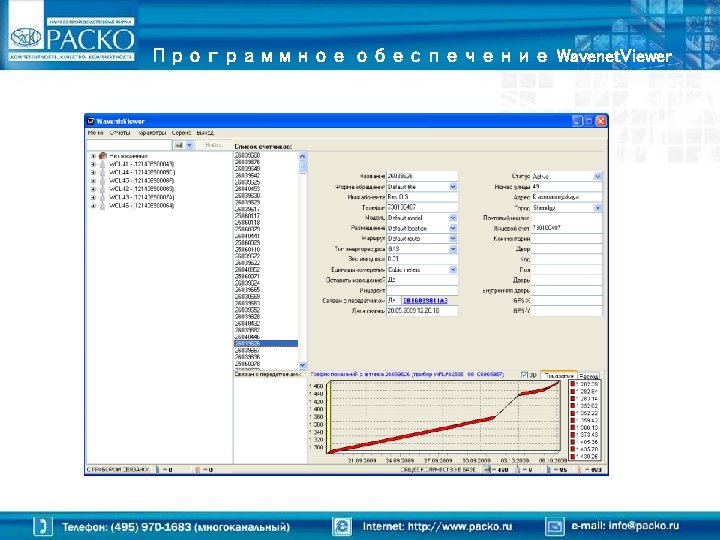
Task: Click the empty GPS-X field
Action: click(566, 301)
